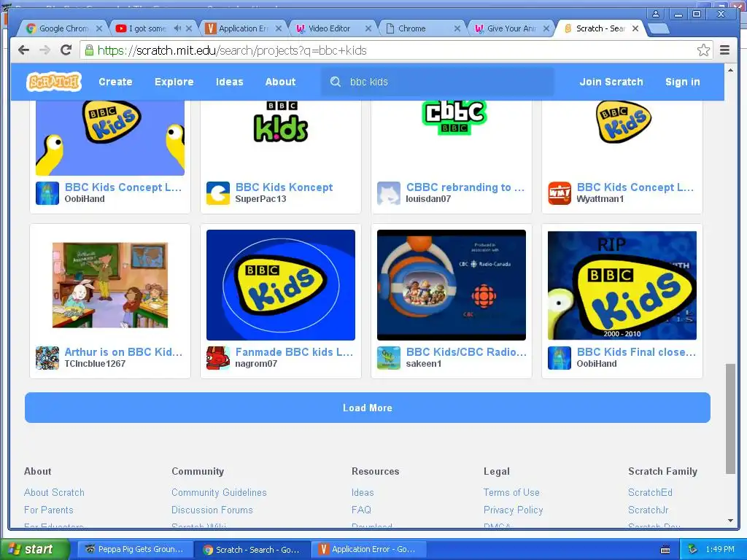Close the Google Chrome tab
The height and width of the screenshot is (560, 747).
(x=98, y=28)
